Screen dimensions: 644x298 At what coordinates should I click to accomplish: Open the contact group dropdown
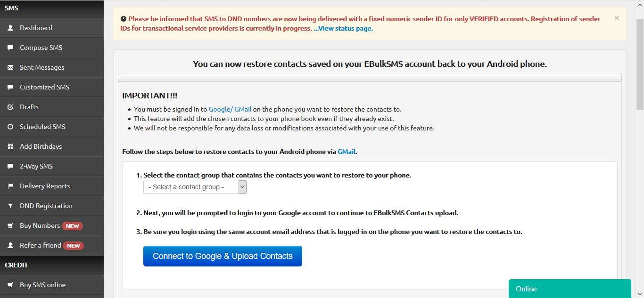click(195, 187)
